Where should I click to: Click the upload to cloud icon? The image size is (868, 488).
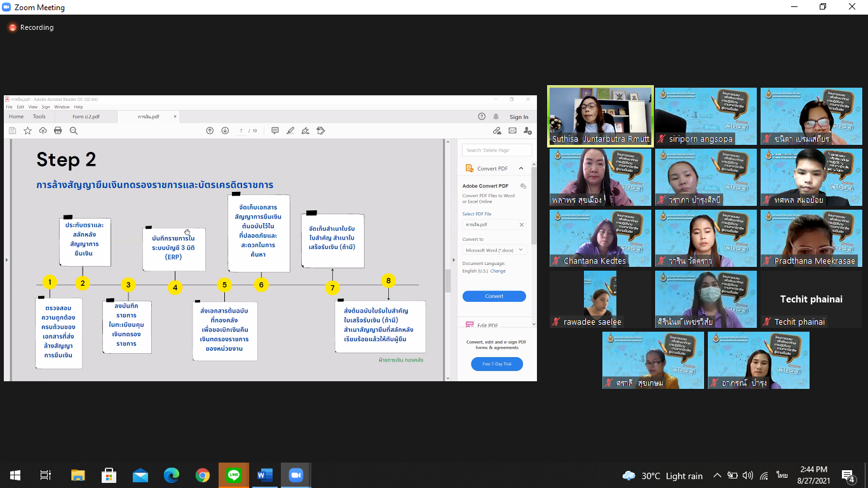click(43, 131)
